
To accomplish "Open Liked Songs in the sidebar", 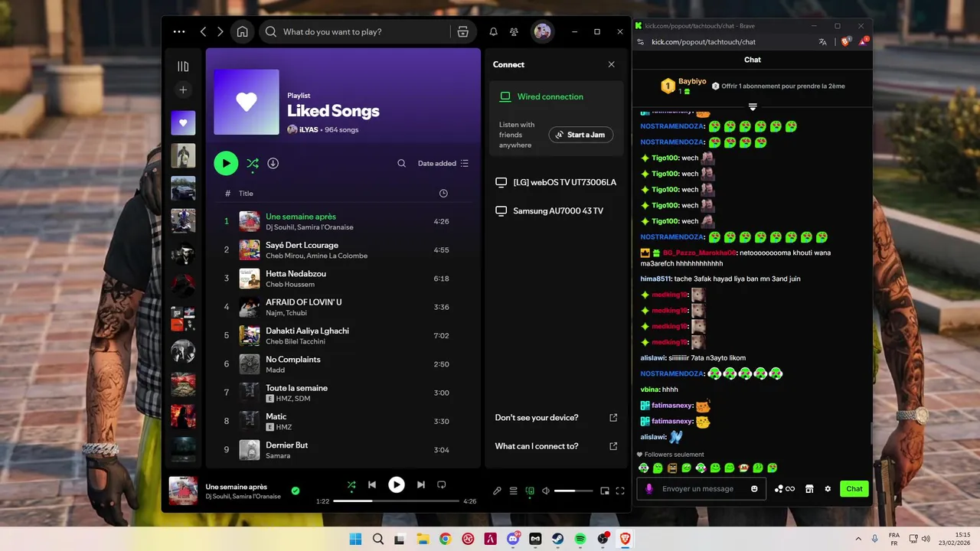I will pyautogui.click(x=183, y=122).
